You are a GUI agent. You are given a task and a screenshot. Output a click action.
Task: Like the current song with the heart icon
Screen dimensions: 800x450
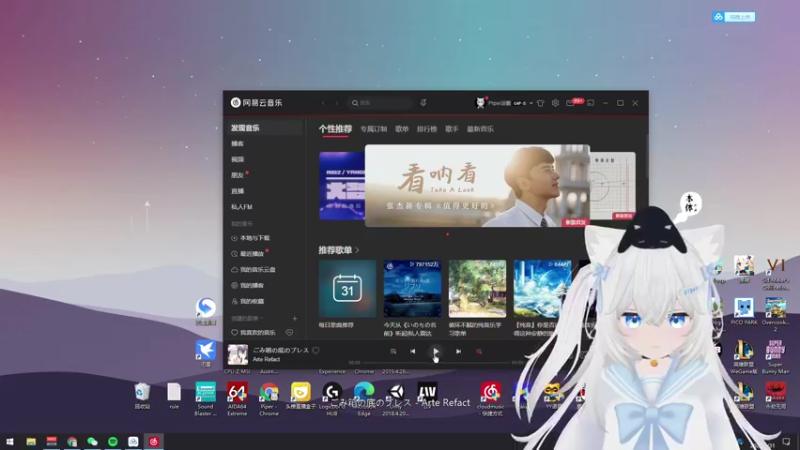[316, 351]
